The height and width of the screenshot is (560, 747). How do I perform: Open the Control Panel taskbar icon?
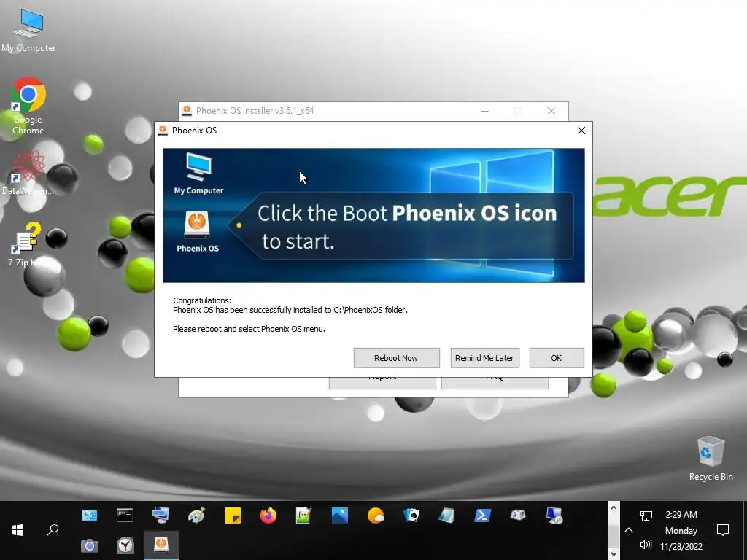point(89,516)
